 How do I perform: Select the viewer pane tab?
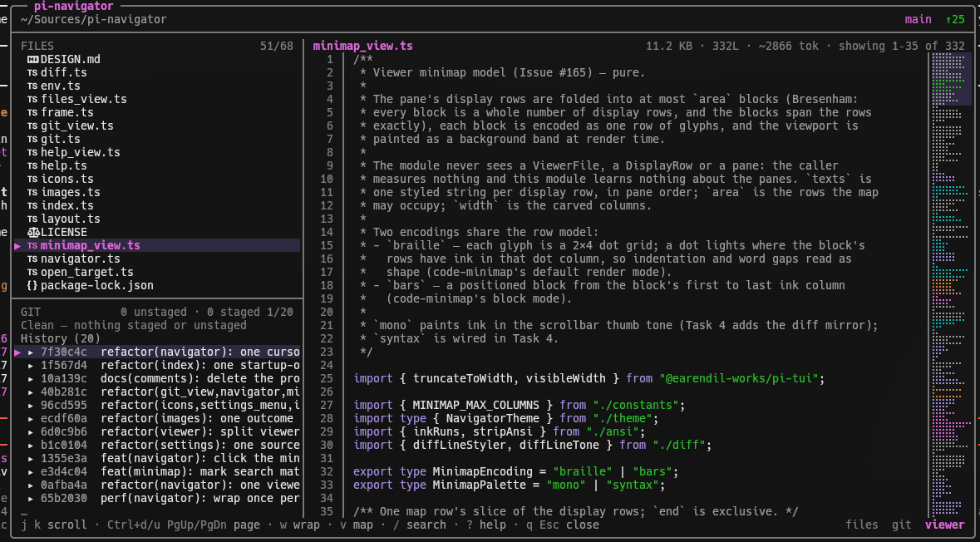945,525
